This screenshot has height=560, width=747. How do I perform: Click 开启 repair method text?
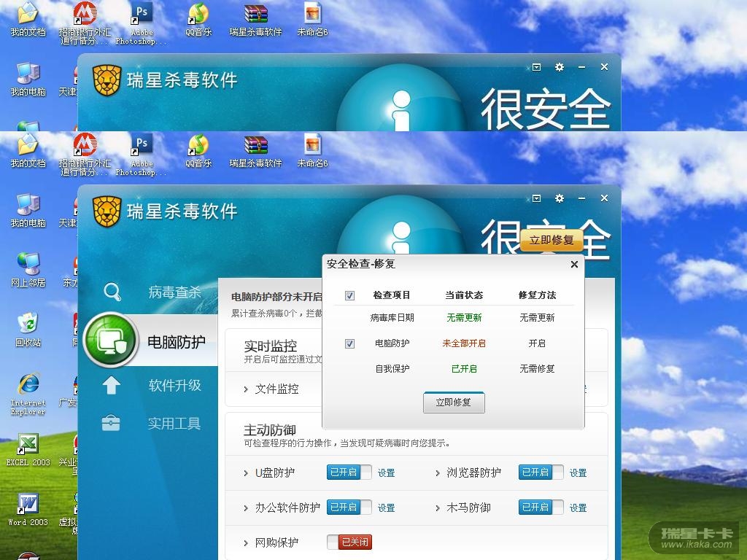click(537, 343)
